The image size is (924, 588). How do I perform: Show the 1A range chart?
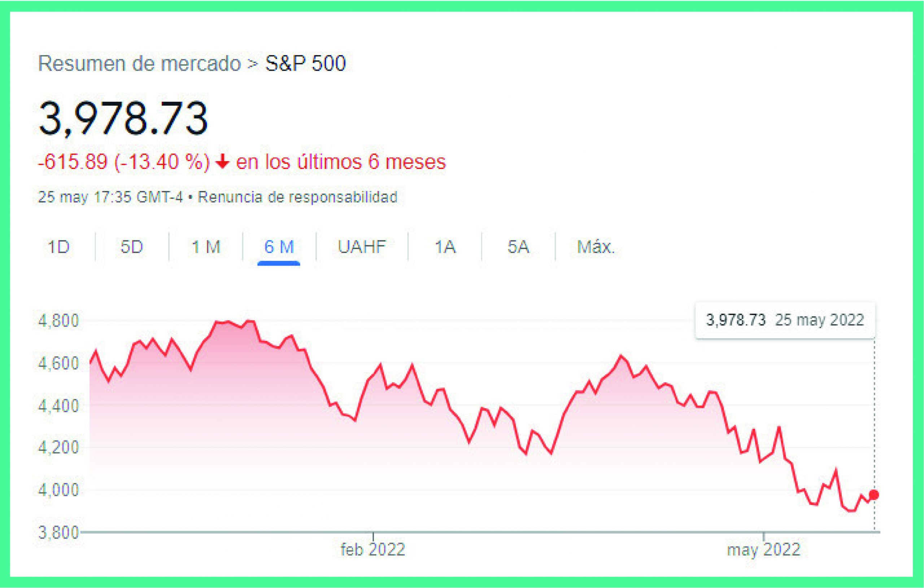click(x=445, y=247)
